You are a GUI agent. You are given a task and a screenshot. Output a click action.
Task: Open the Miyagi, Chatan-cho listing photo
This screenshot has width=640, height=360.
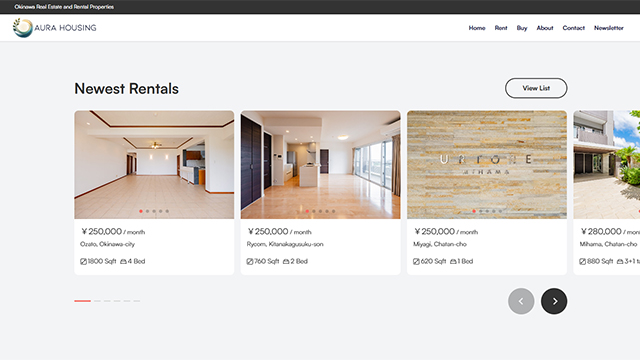487,164
